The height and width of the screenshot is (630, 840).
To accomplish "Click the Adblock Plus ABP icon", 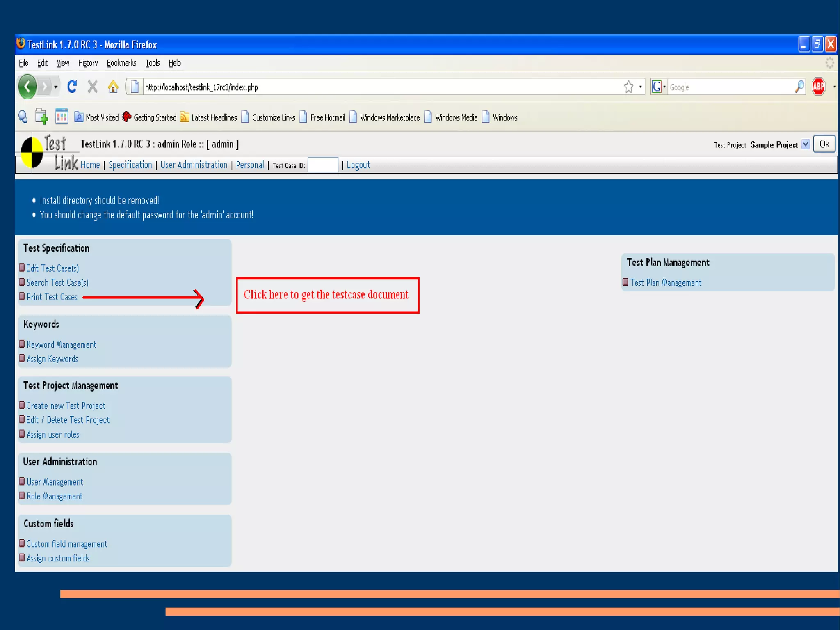I will pyautogui.click(x=818, y=87).
